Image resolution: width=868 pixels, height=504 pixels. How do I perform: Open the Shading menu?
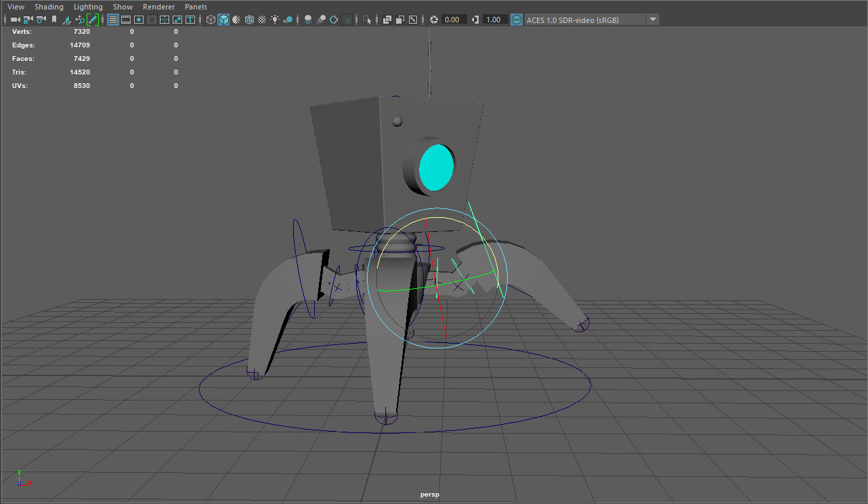coord(49,6)
